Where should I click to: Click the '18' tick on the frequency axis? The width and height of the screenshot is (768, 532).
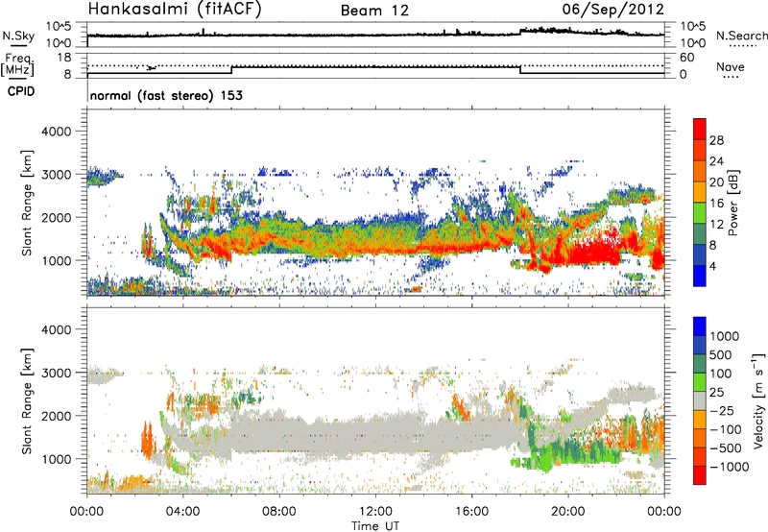64,58
